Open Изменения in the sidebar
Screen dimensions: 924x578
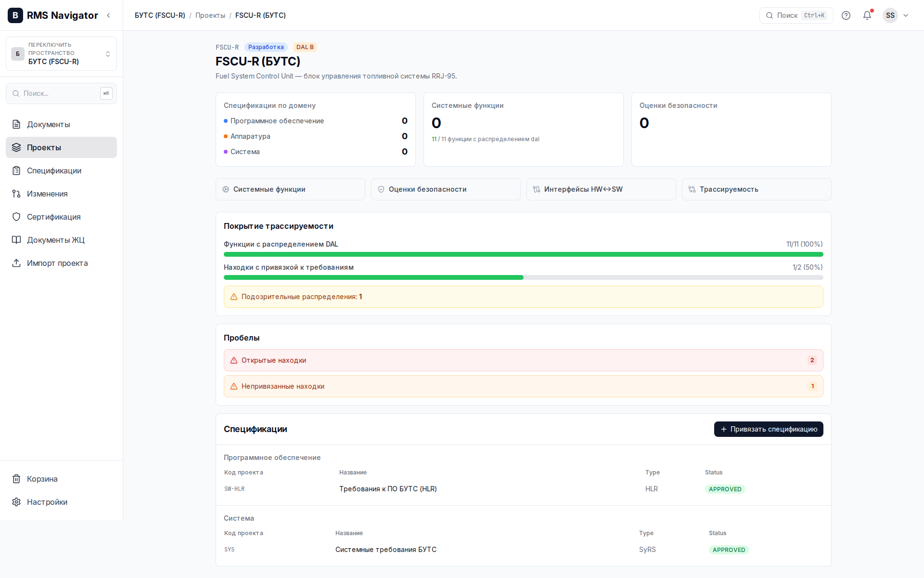(61, 194)
